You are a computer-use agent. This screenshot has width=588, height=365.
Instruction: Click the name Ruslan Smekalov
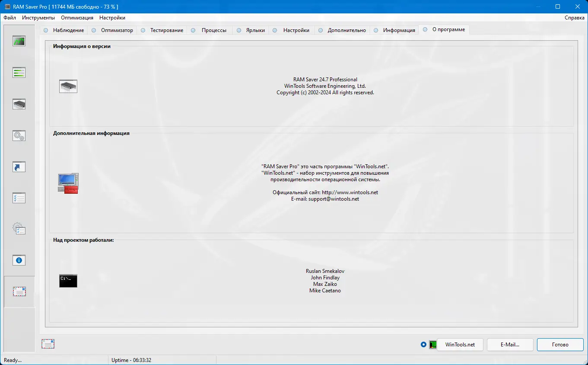[325, 271]
